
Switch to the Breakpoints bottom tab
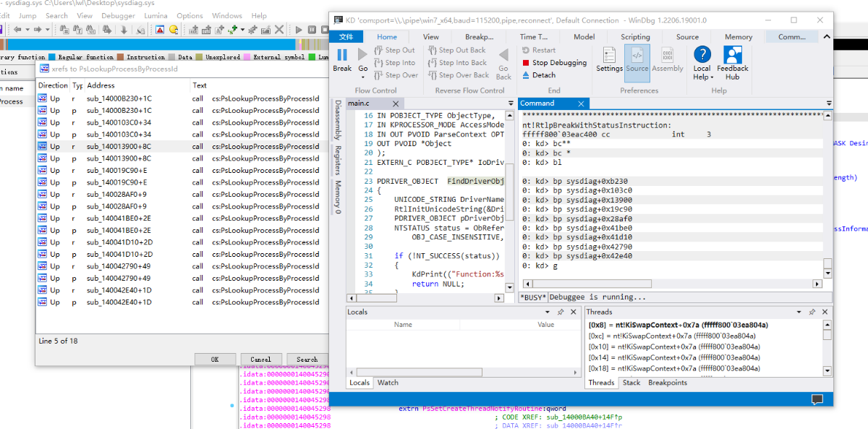click(668, 383)
